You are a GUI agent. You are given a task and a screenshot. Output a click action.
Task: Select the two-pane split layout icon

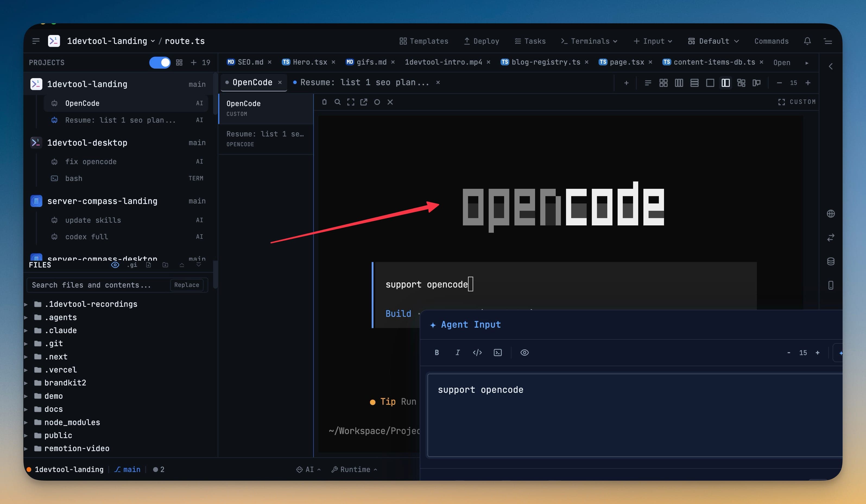[x=725, y=83]
